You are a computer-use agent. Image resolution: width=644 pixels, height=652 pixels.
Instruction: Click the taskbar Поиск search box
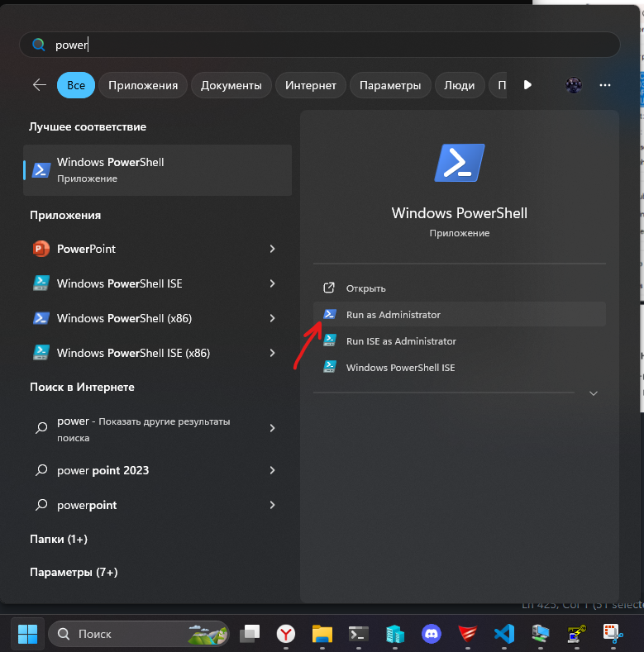point(139,634)
